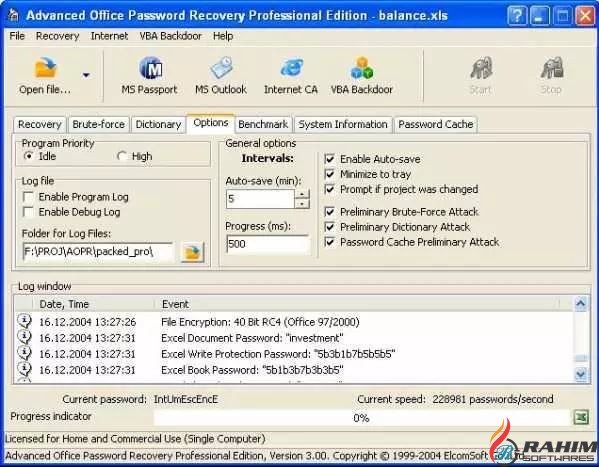This screenshot has width=599, height=467.
Task: Open the Recovery menu
Action: (58, 36)
